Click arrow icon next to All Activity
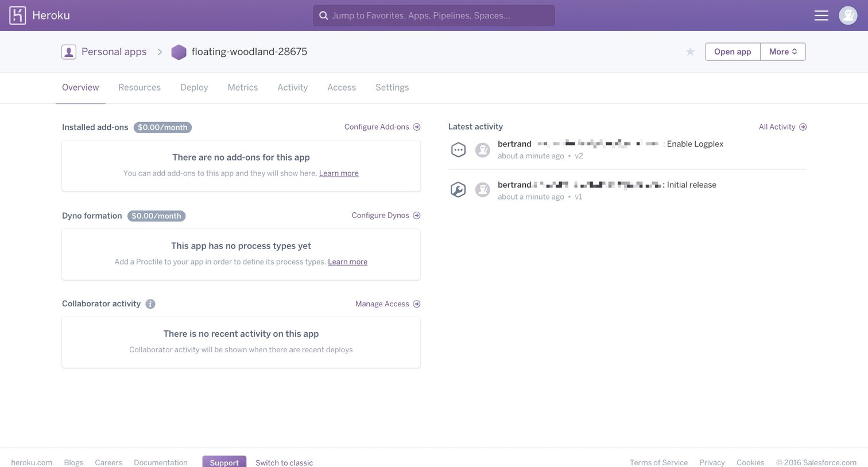The width and height of the screenshot is (868, 467). click(803, 127)
